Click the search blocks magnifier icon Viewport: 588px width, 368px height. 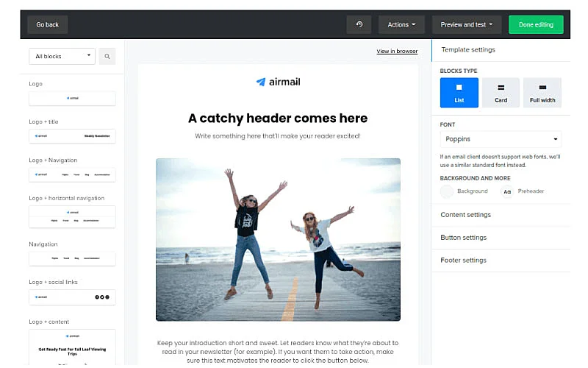click(x=107, y=57)
